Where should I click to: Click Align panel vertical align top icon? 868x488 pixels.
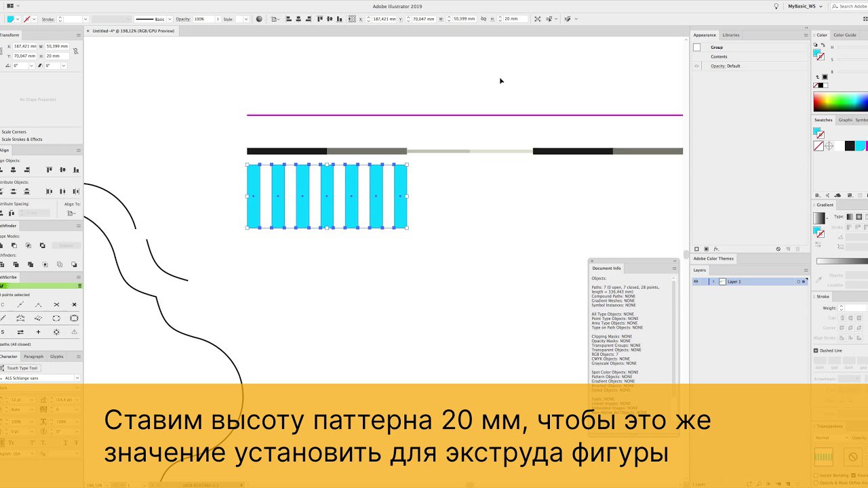50,169
